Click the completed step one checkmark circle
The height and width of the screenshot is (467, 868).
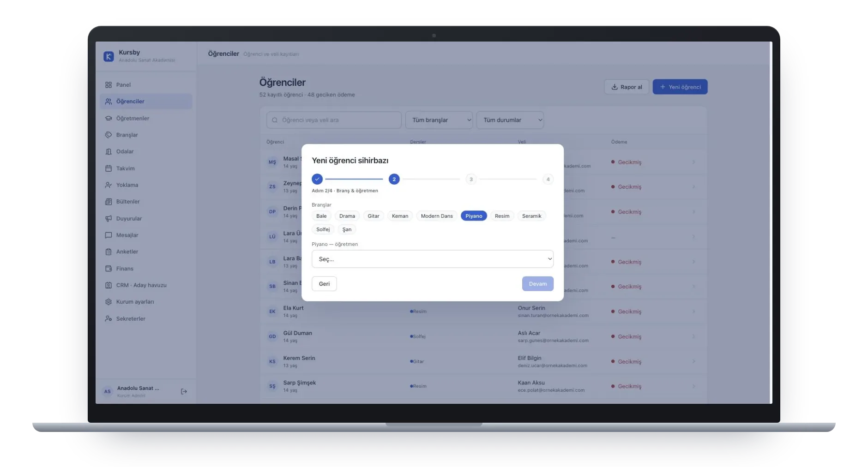coord(317,179)
